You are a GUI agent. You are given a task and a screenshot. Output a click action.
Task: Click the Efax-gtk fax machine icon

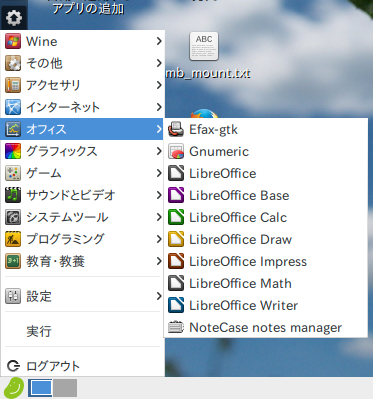coord(176,129)
